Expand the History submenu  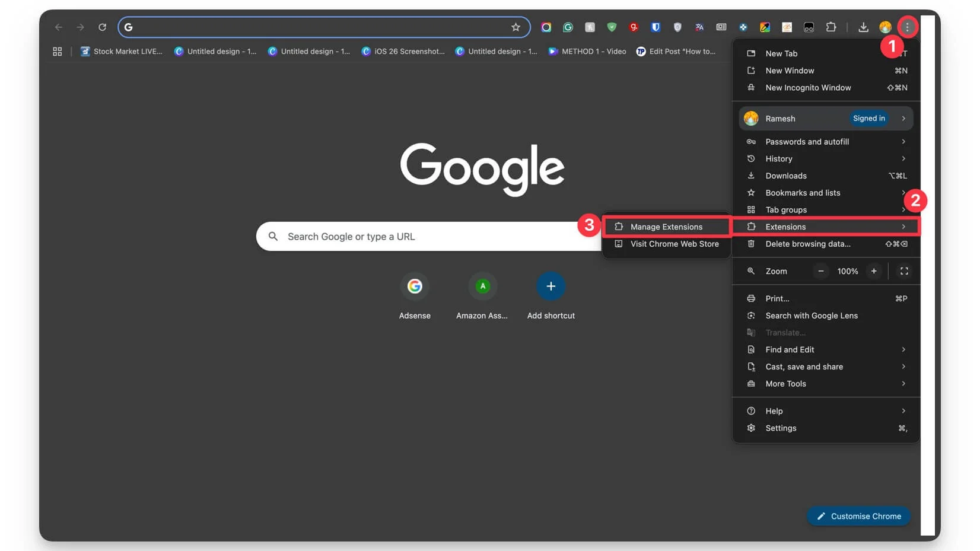point(778,158)
